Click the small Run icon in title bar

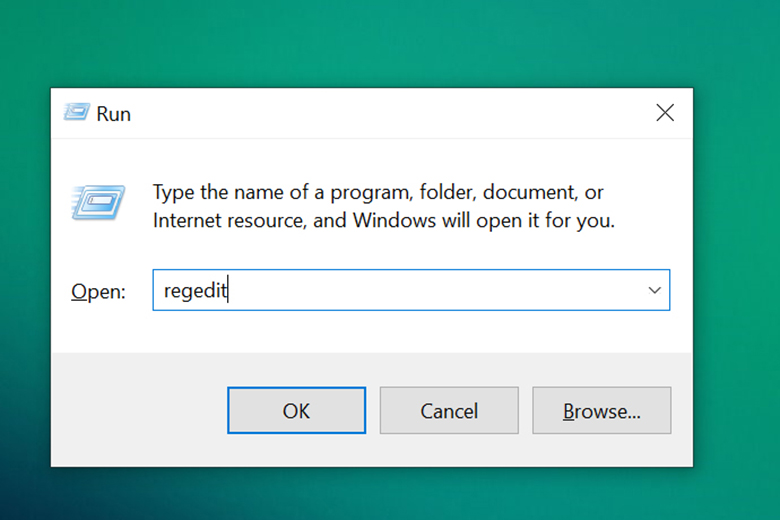point(76,113)
